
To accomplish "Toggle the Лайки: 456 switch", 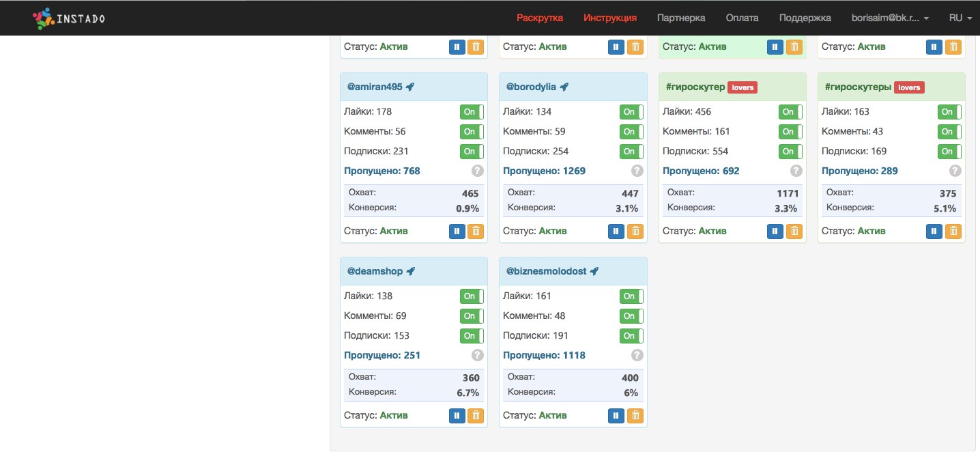I will [x=790, y=112].
